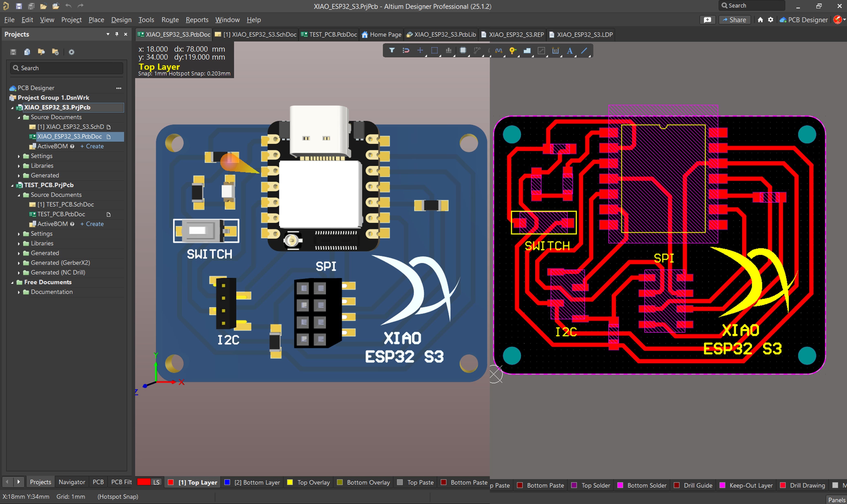Toggle Bottom Layer blue color box

click(x=227, y=482)
